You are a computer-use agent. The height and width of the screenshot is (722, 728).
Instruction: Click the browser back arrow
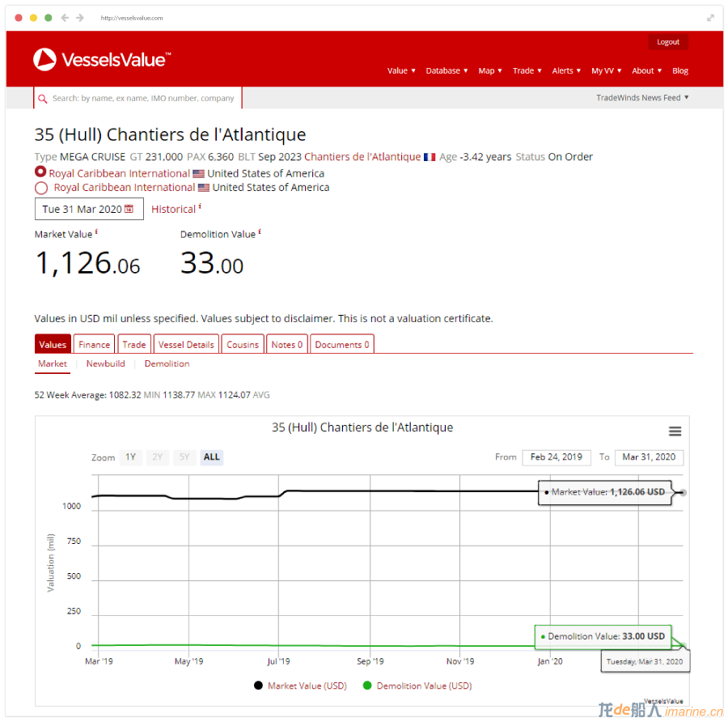[x=65, y=18]
